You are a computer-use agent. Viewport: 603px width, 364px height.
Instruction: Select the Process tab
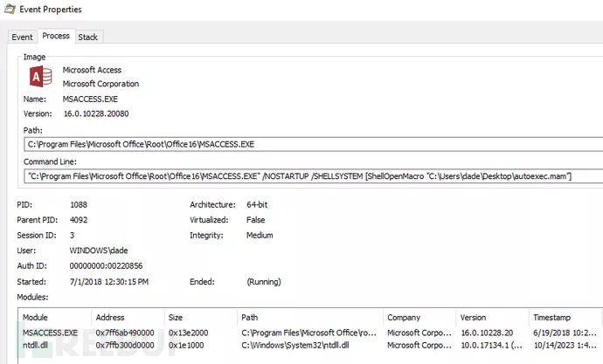[56, 37]
